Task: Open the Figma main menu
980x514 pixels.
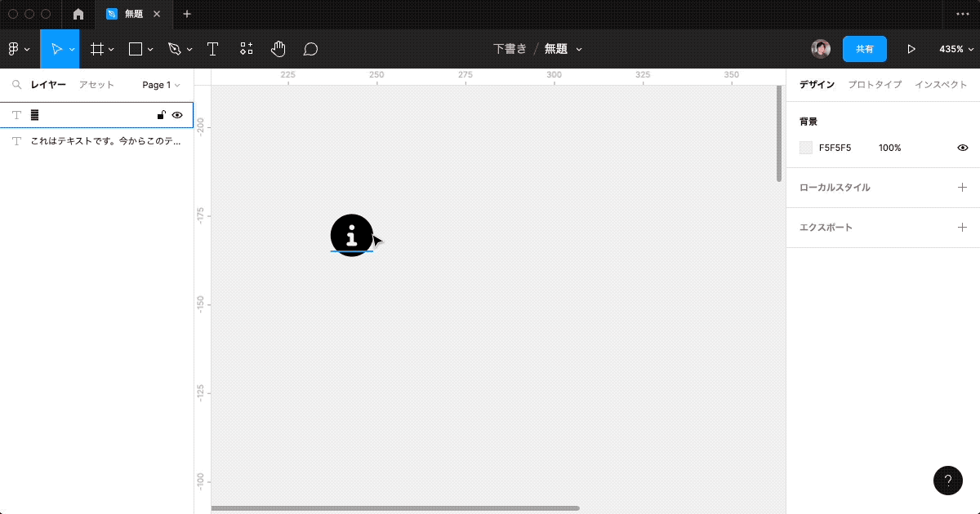Action: [15, 49]
